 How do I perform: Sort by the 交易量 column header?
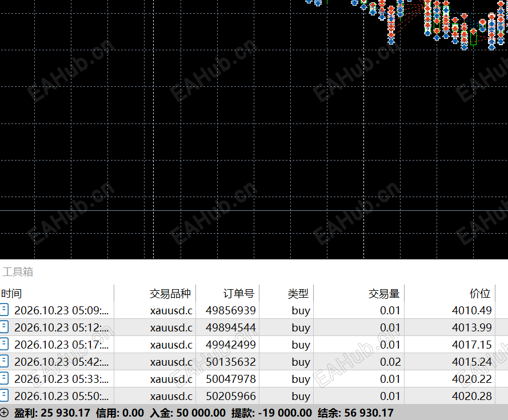point(384,294)
